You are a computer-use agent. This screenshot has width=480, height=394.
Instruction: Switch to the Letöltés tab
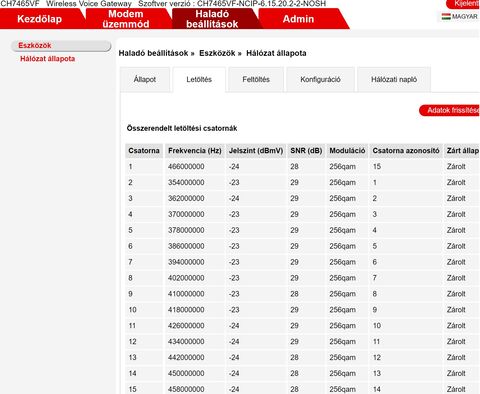click(x=199, y=79)
